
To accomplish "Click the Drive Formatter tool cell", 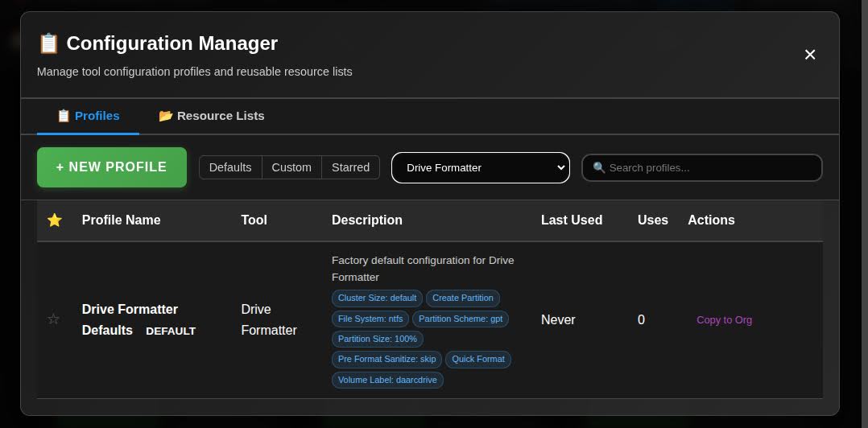I will point(269,319).
